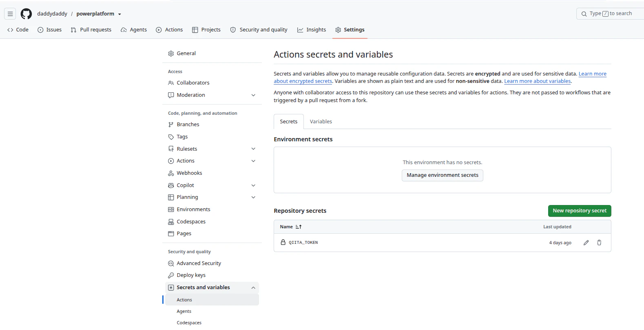Image resolution: width=644 pixels, height=330 pixels.
Task: Expand the Rulesets section chevron
Action: point(253,149)
